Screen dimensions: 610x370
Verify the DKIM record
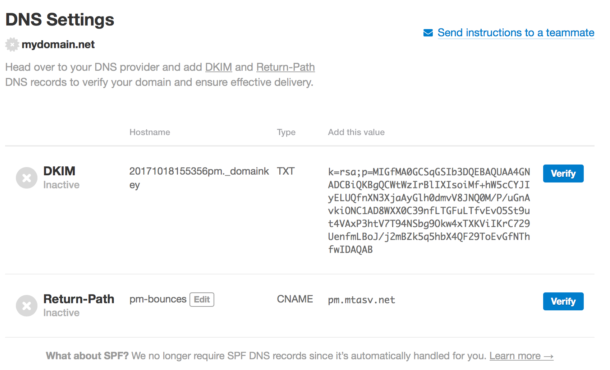563,174
